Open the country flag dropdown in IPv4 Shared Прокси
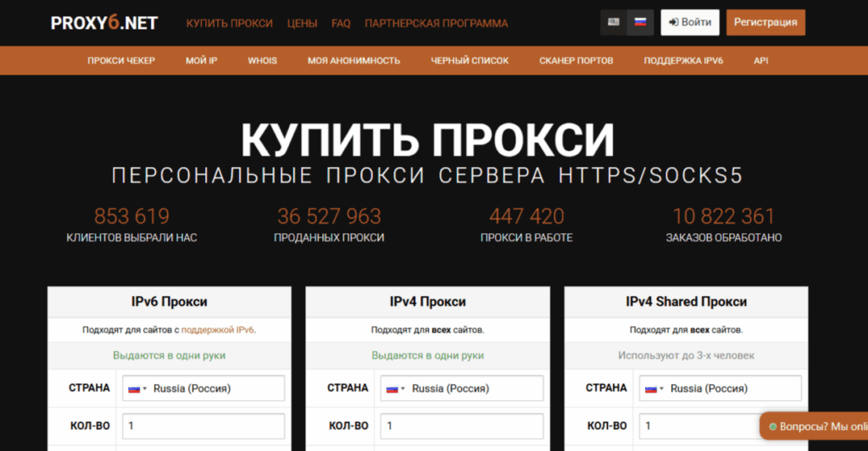868x451 pixels. point(654,388)
